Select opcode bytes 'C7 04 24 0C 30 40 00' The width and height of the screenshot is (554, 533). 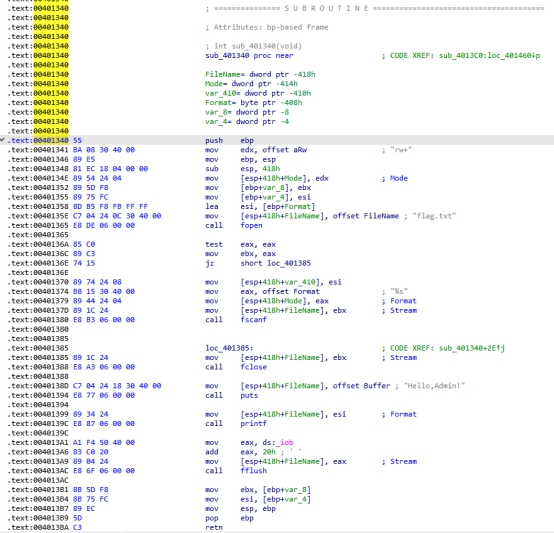point(117,216)
